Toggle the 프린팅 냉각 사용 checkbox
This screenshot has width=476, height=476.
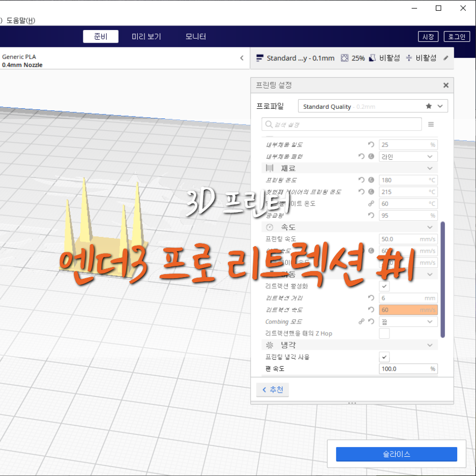(x=384, y=357)
